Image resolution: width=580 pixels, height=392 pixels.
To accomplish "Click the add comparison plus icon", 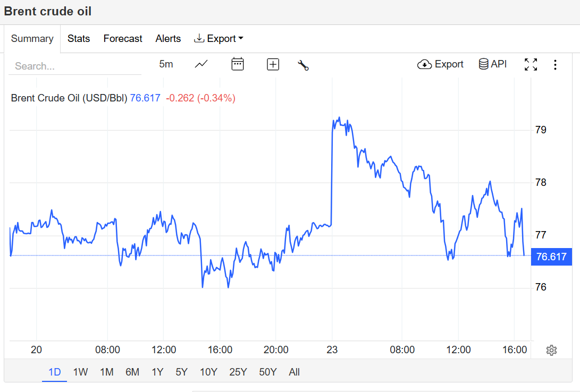I will [x=273, y=64].
